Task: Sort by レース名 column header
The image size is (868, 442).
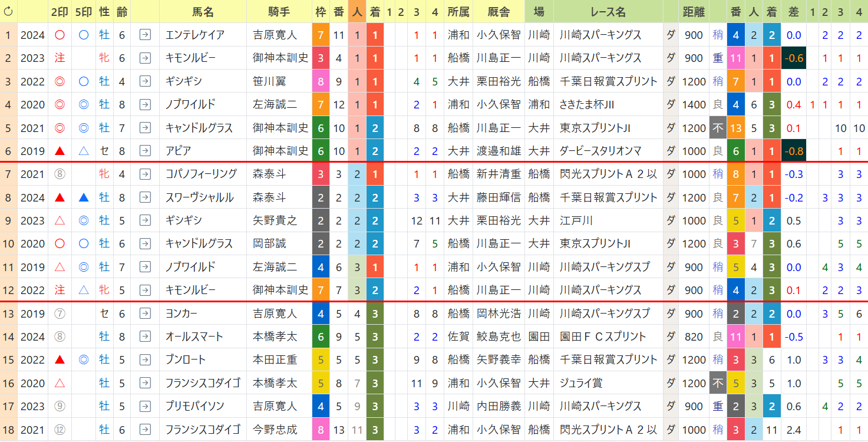Action: pyautogui.click(x=608, y=11)
